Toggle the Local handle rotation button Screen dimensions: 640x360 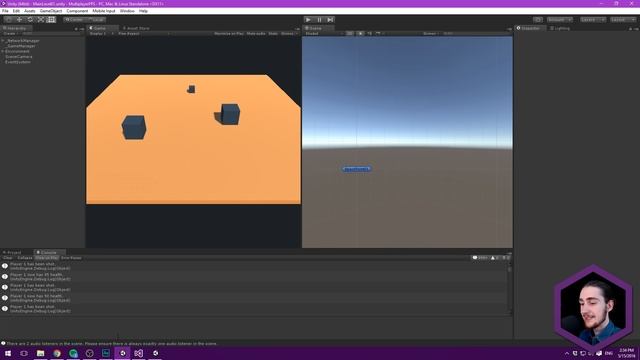coord(96,20)
